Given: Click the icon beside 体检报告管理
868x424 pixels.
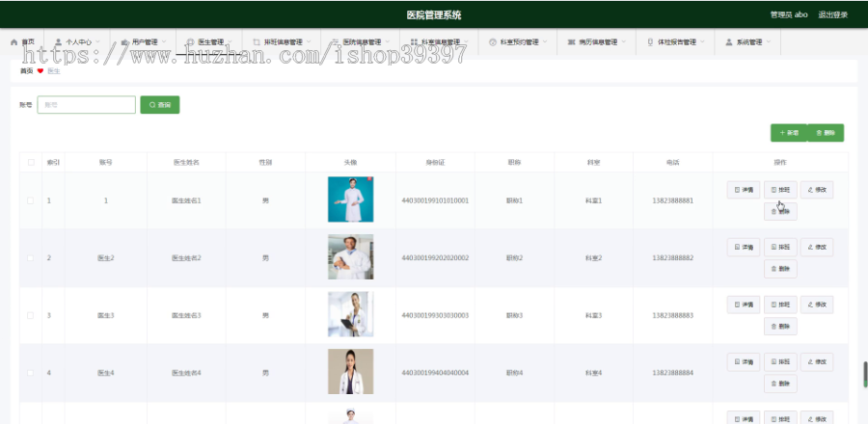Looking at the screenshot, I should [x=650, y=42].
